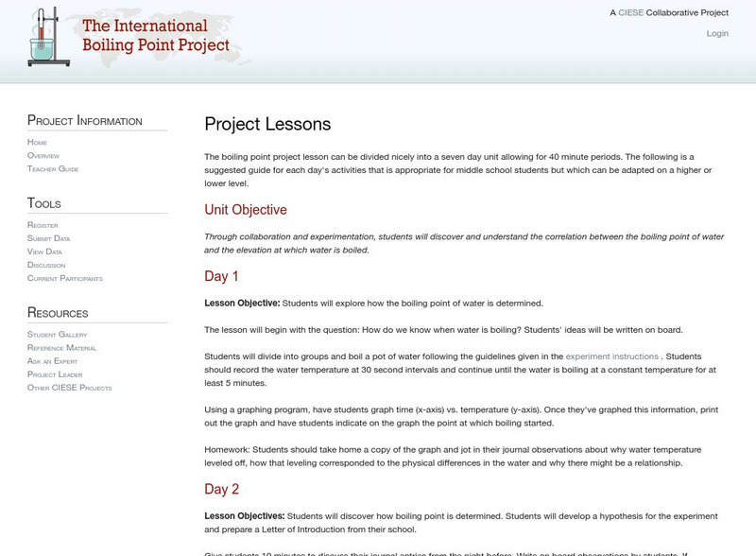Select Ask an Expert link
Screen dimensions: 756x556
tap(53, 361)
